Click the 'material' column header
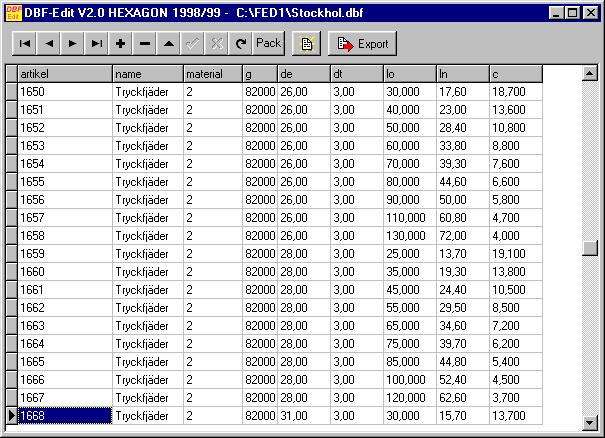Viewport: 605px width, 438px height. 211,74
